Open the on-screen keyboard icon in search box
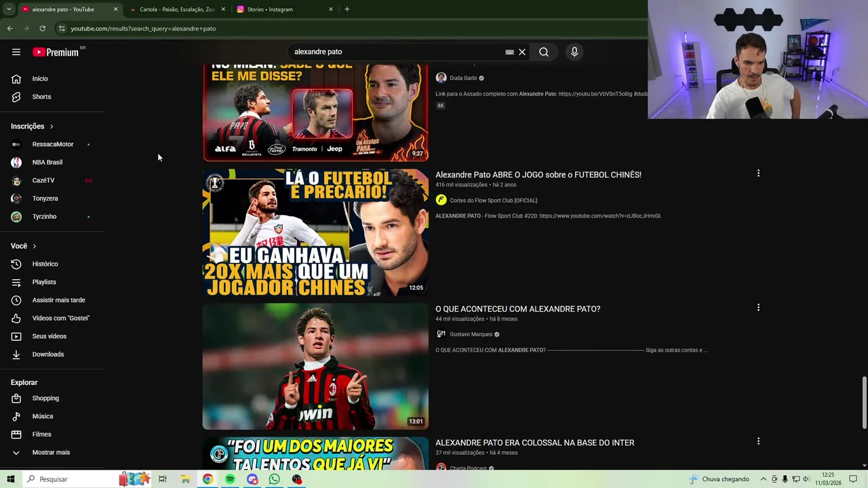This screenshot has width=868, height=488. (509, 52)
